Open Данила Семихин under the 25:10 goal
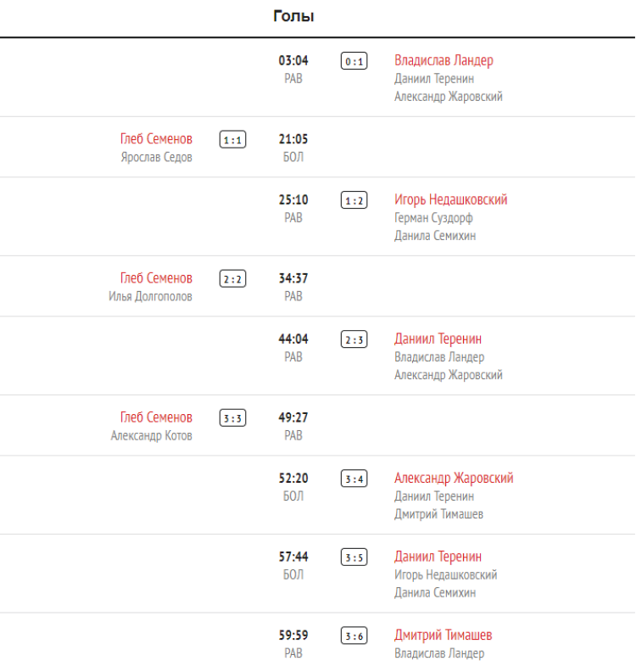The image size is (636, 672). (435, 236)
